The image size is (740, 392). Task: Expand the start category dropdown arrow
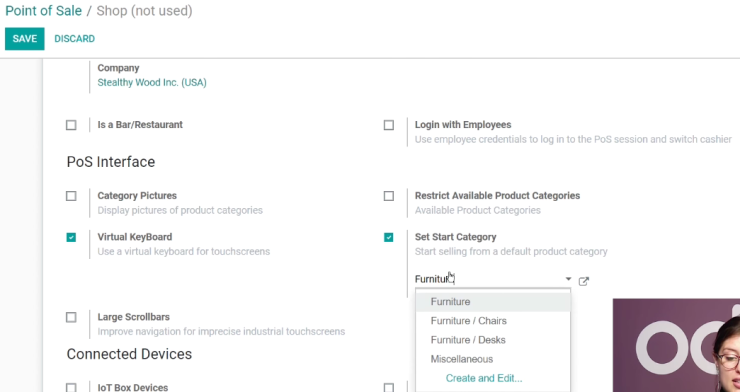coord(568,279)
